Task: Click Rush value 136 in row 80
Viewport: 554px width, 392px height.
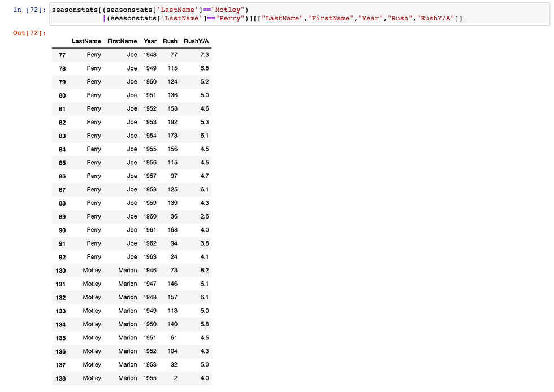Action: pyautogui.click(x=172, y=95)
